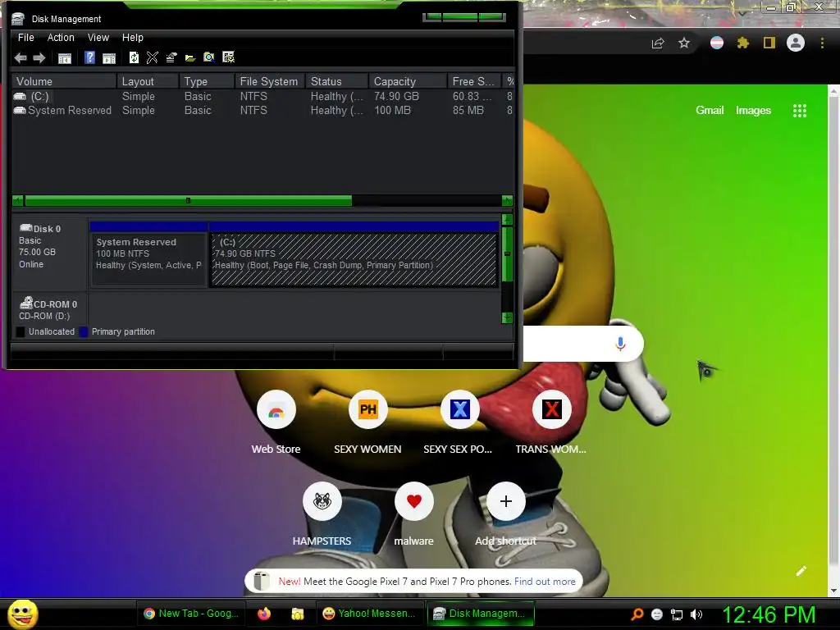
Task: Open the Gmail link
Action: [x=710, y=111]
